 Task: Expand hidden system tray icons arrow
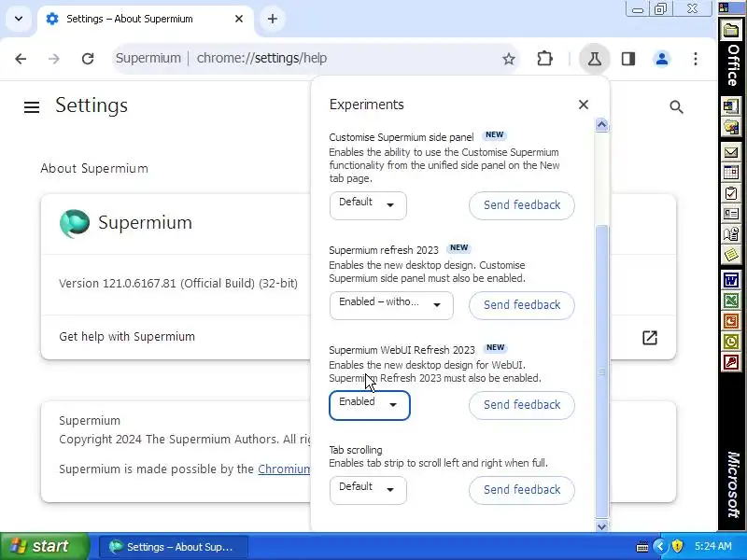[660, 546]
